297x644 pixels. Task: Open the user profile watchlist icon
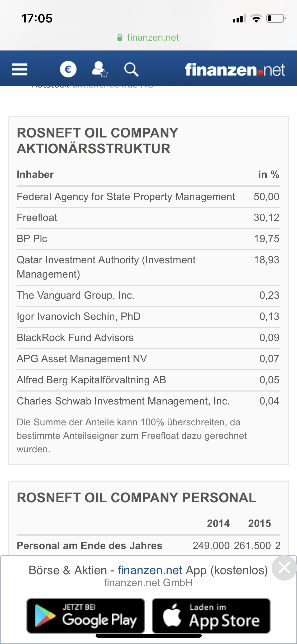(100, 69)
